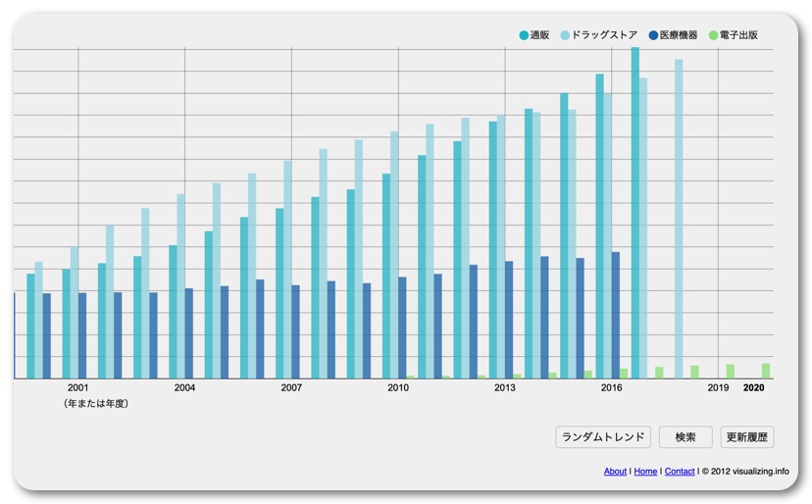The height and width of the screenshot is (504, 812).
Task: Select the bold 2020 year label
Action: pos(753,388)
